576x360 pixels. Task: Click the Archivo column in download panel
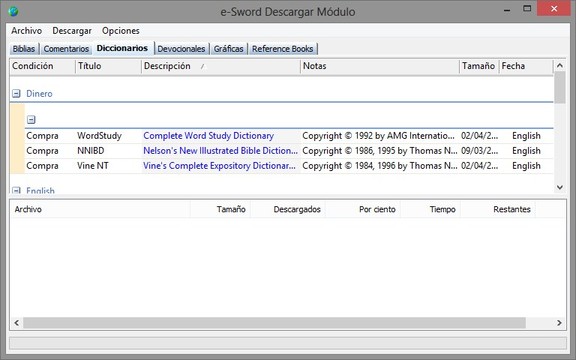pos(100,209)
